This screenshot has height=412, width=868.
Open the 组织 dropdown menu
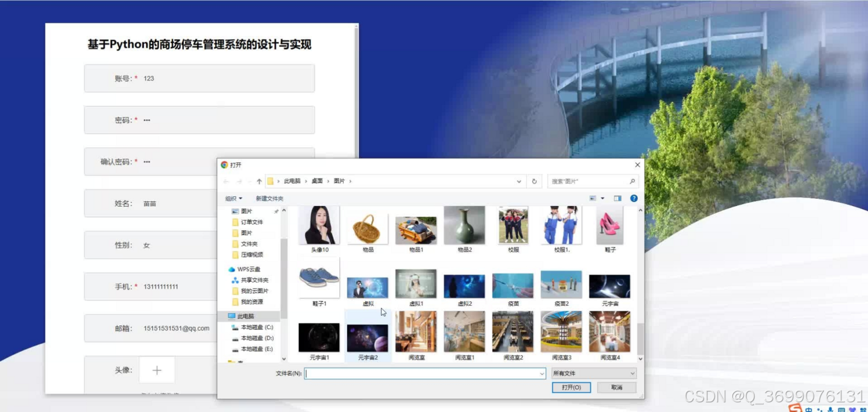(x=234, y=198)
